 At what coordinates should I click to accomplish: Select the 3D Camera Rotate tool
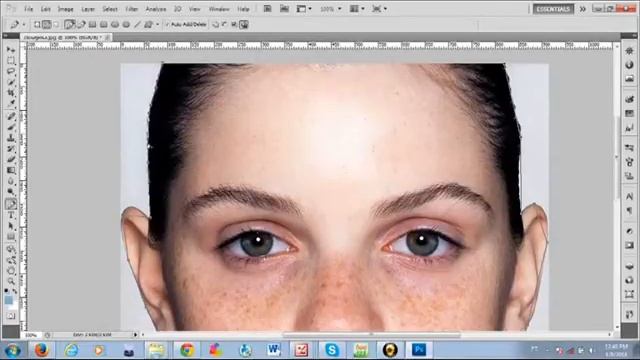(x=11, y=260)
